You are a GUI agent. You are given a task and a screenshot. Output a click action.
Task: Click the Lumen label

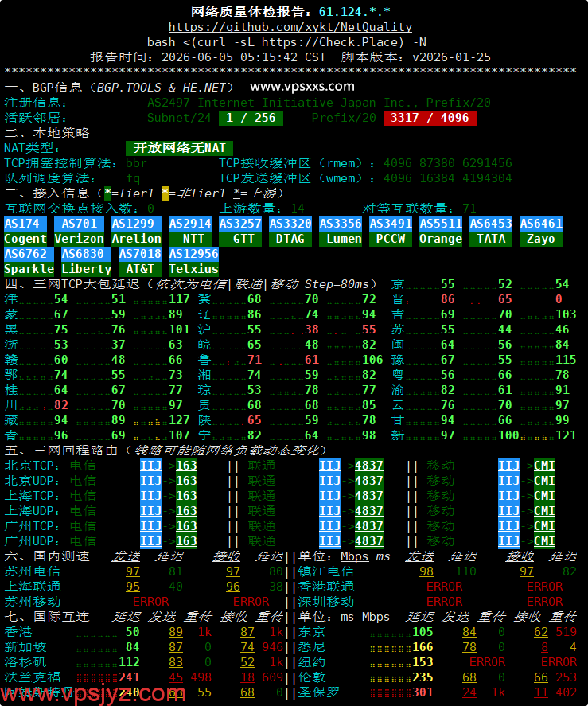coord(341,239)
